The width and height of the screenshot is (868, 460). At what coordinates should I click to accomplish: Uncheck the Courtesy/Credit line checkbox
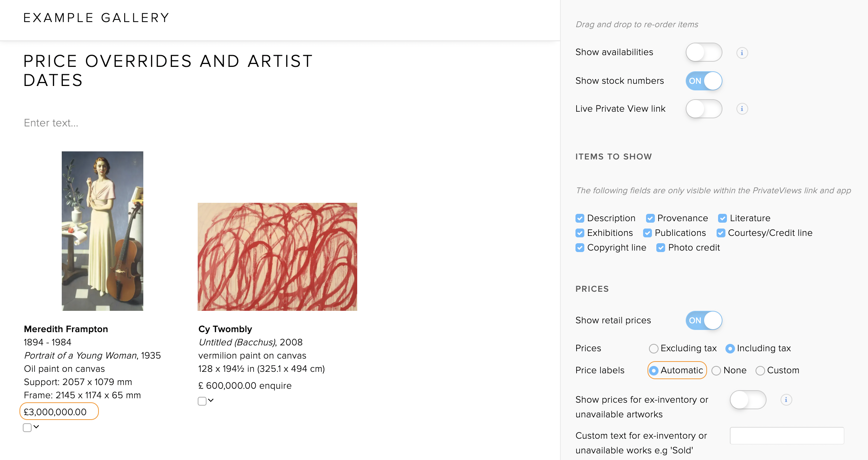(x=721, y=233)
